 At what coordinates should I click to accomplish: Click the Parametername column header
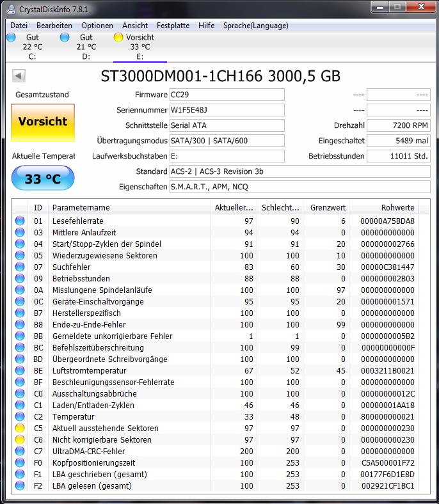pos(129,208)
